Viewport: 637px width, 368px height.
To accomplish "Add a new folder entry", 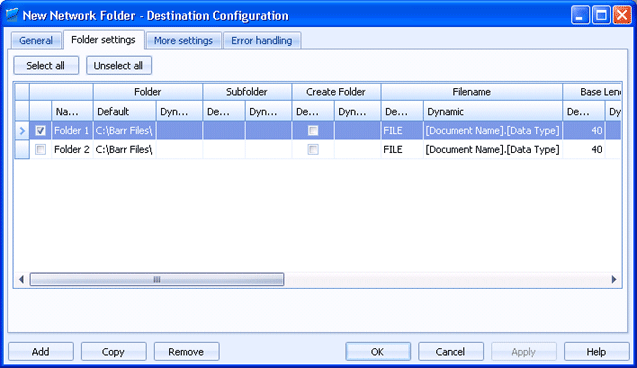I will (41, 351).
